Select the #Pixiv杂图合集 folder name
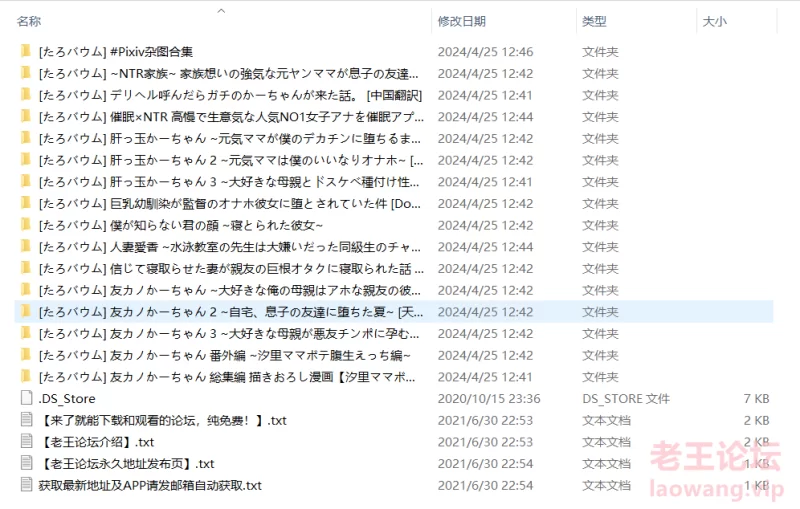Screen dimensions: 800x509 [x=116, y=52]
